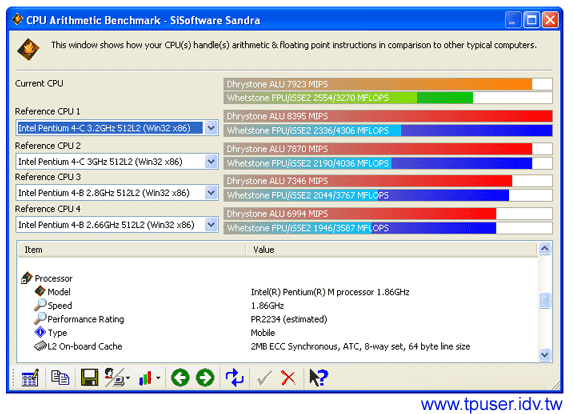
Task: Click the red X cancel icon
Action: (288, 378)
